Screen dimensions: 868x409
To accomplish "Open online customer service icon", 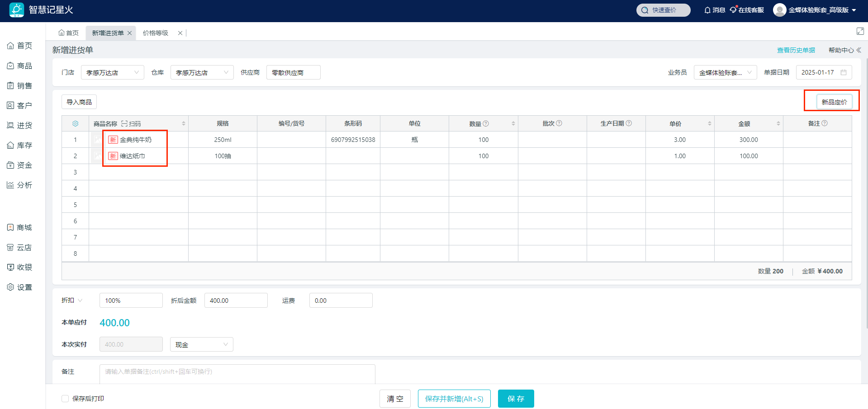I will [733, 10].
